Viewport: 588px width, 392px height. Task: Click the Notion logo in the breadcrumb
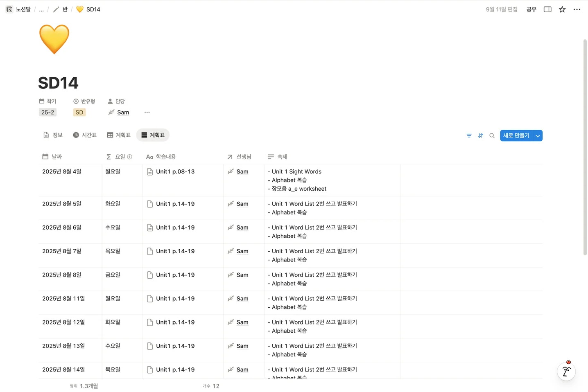(x=9, y=9)
